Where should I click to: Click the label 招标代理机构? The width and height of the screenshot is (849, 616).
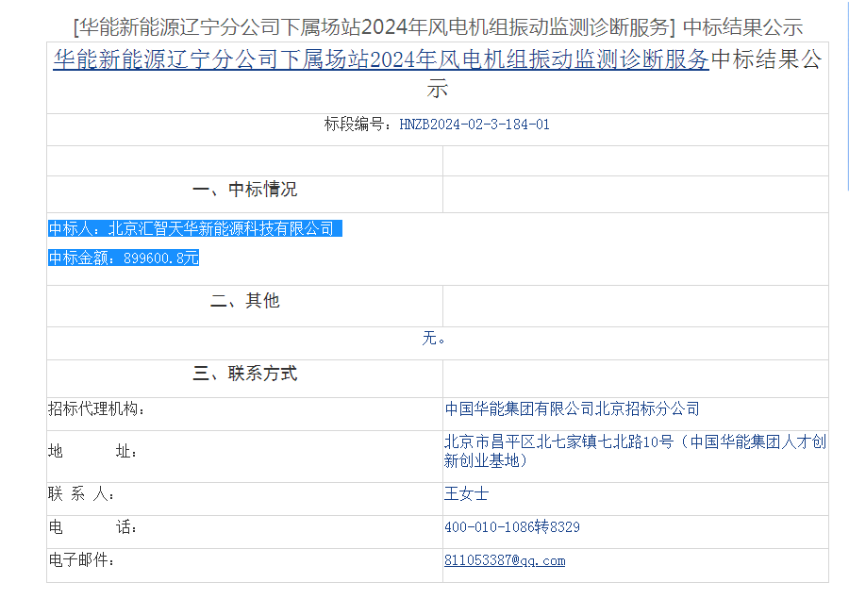coord(96,409)
